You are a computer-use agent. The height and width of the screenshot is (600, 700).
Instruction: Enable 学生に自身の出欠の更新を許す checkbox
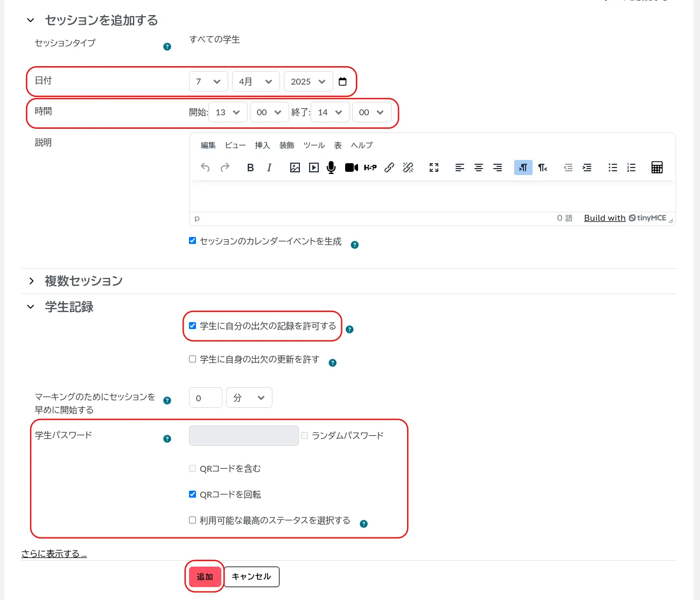[x=193, y=359]
